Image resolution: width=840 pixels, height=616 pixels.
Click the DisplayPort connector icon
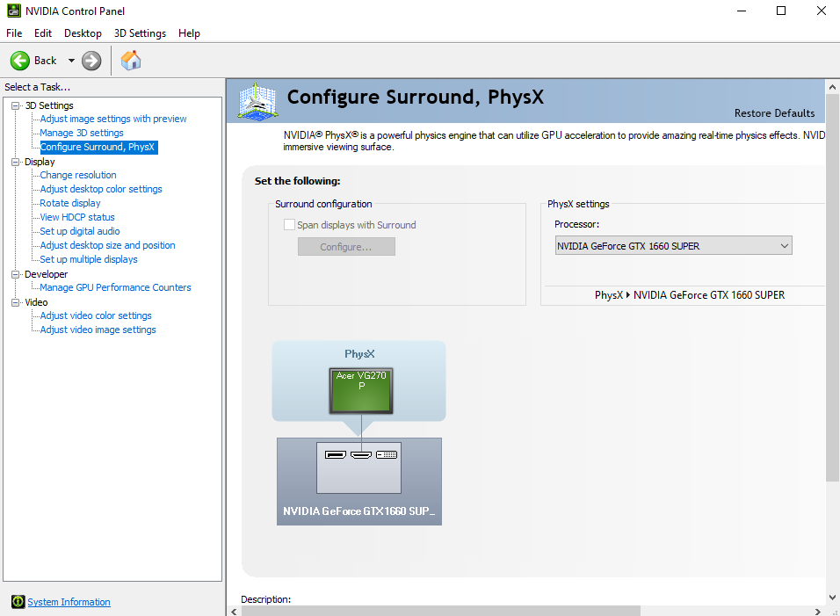(x=336, y=455)
